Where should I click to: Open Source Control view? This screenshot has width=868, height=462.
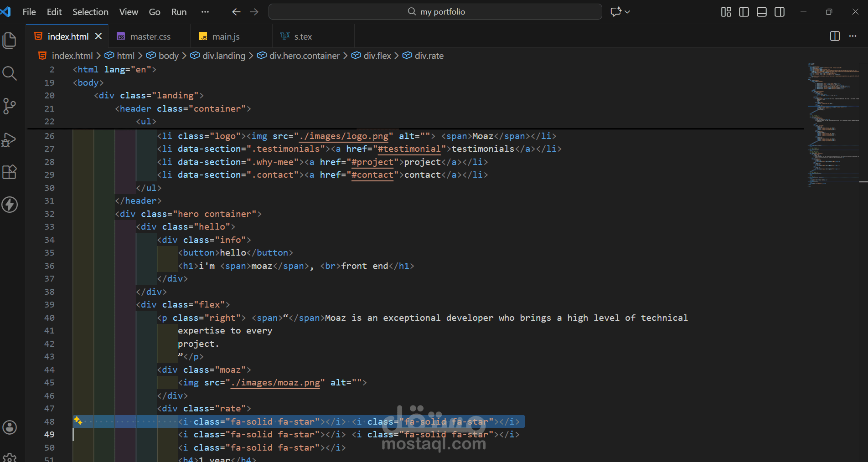tap(10, 106)
